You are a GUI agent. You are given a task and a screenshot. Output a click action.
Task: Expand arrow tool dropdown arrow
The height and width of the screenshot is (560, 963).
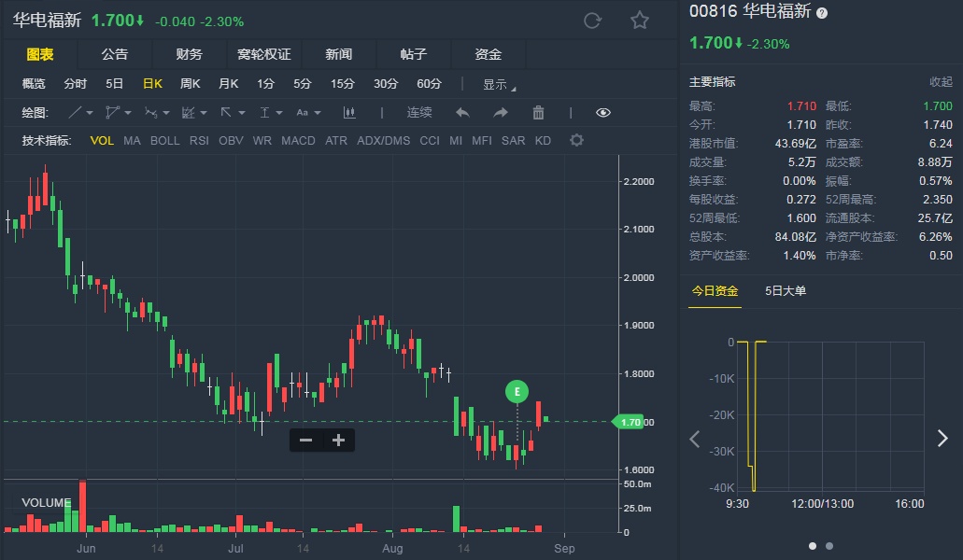[242, 113]
